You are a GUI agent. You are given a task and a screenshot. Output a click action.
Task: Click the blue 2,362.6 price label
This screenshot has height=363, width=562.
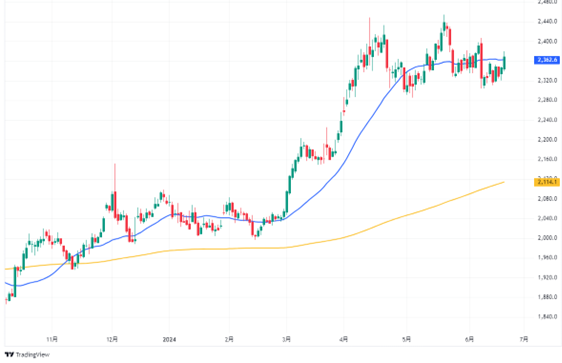(547, 60)
